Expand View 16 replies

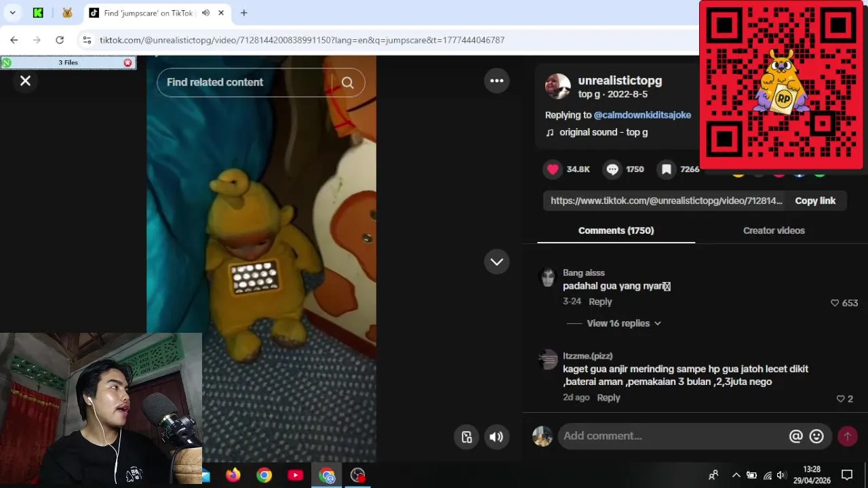coord(624,323)
